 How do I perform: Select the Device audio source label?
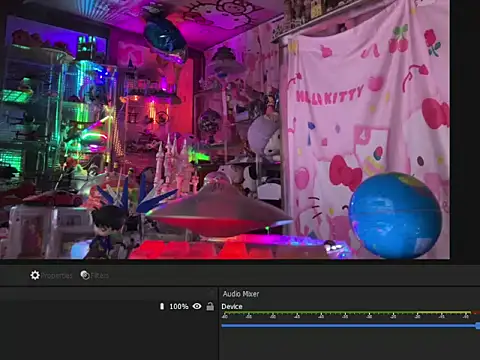[x=232, y=306]
